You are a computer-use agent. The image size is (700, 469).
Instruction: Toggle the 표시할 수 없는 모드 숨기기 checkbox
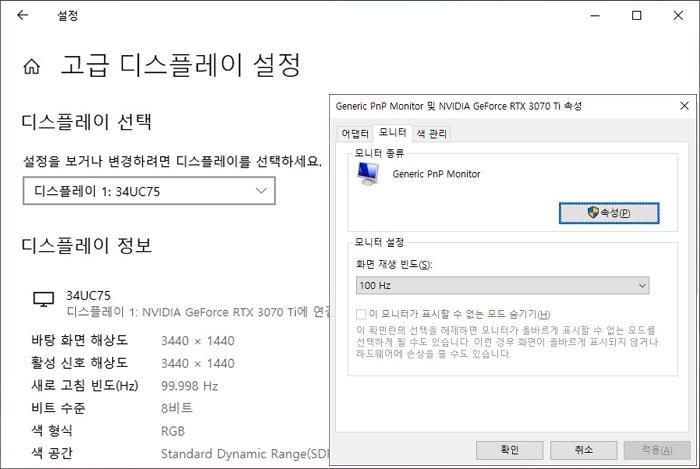[x=362, y=314]
